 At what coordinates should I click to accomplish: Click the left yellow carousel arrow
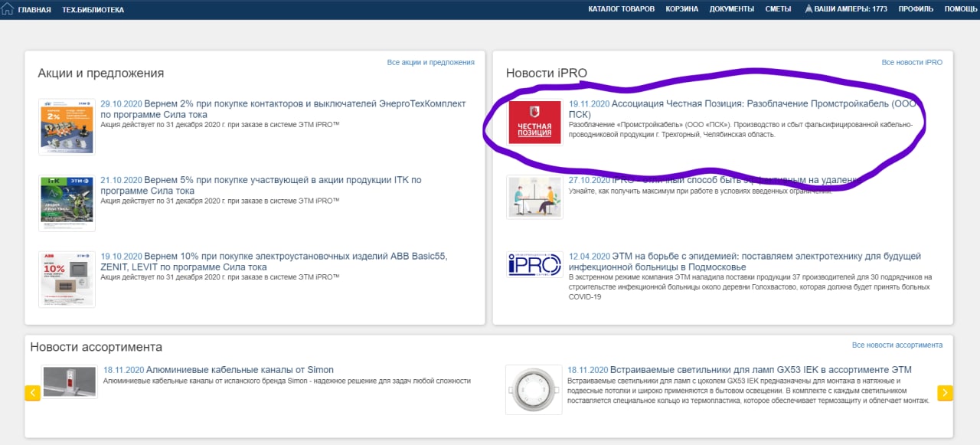(33, 393)
